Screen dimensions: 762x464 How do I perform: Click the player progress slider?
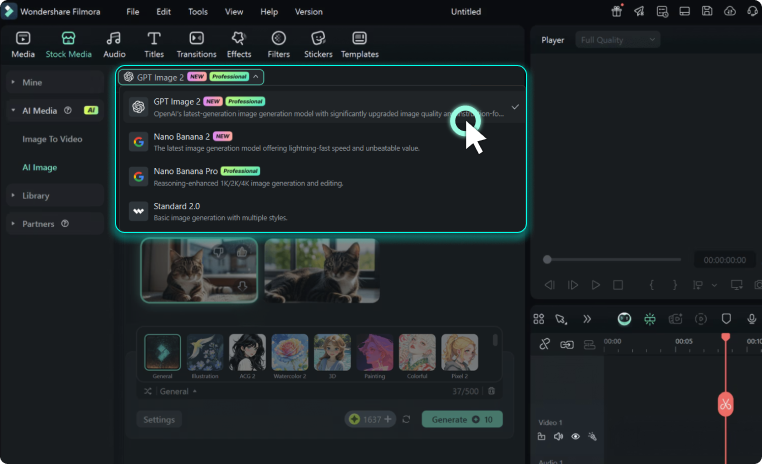coord(612,259)
